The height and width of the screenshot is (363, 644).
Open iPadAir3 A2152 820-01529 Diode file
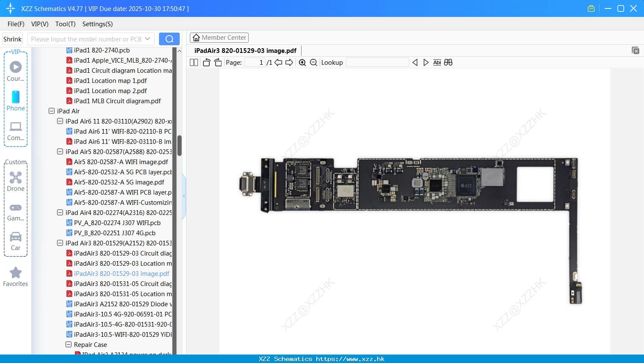(x=123, y=304)
